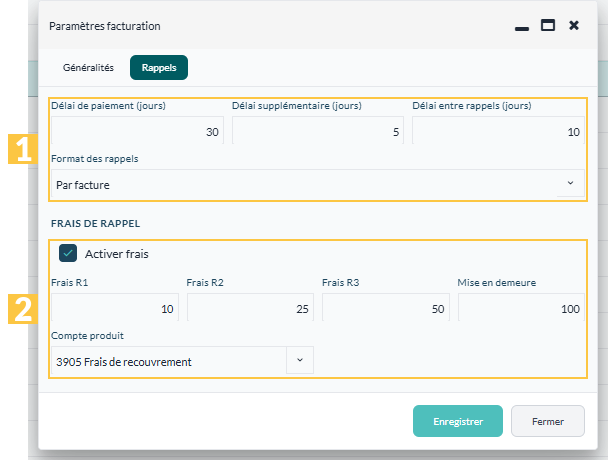Click the Délai de paiement input field
The image size is (608, 460).
(x=137, y=131)
